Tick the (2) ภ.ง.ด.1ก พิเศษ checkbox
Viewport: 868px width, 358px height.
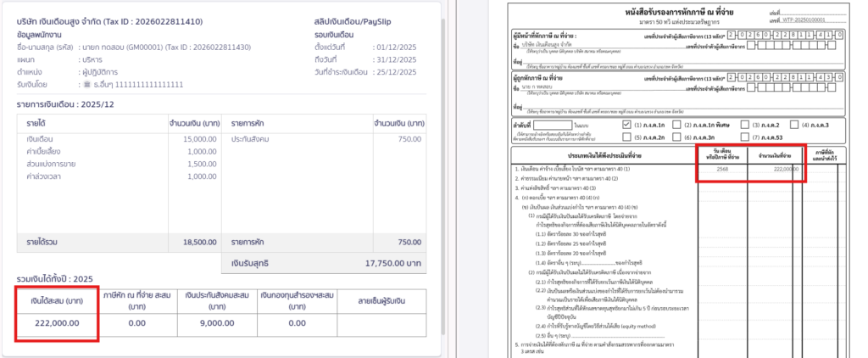[676, 124]
